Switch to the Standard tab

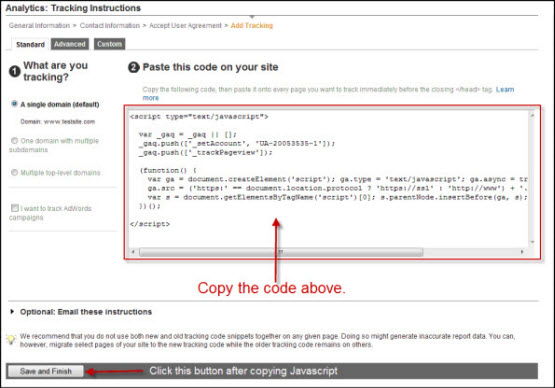[30, 44]
